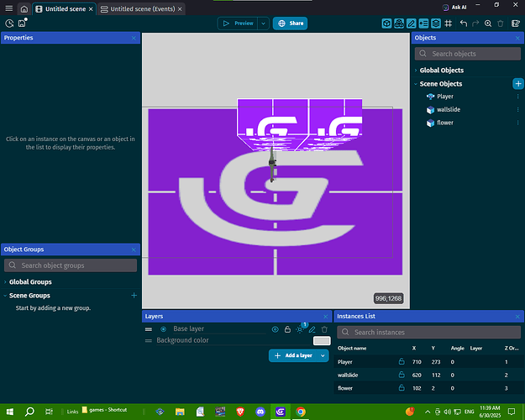This screenshot has width=525, height=420.
Task: Open the zoom options magnifier
Action: pos(488,24)
